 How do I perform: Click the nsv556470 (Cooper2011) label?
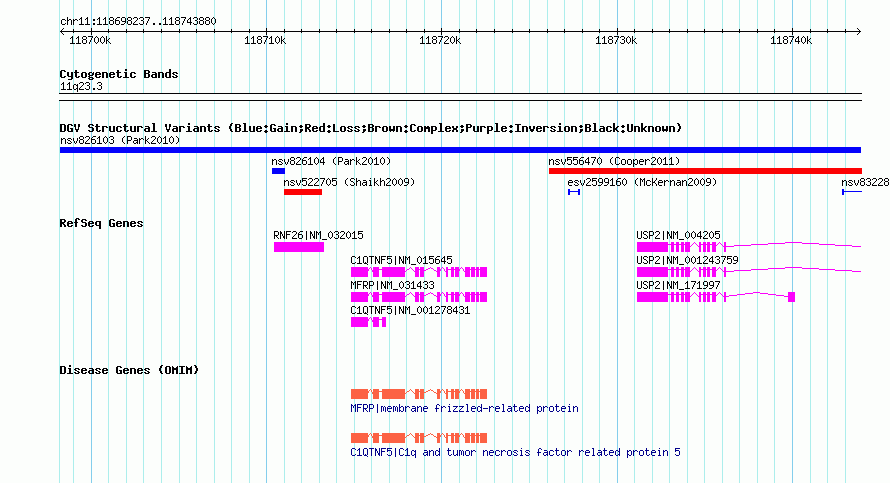614,162
